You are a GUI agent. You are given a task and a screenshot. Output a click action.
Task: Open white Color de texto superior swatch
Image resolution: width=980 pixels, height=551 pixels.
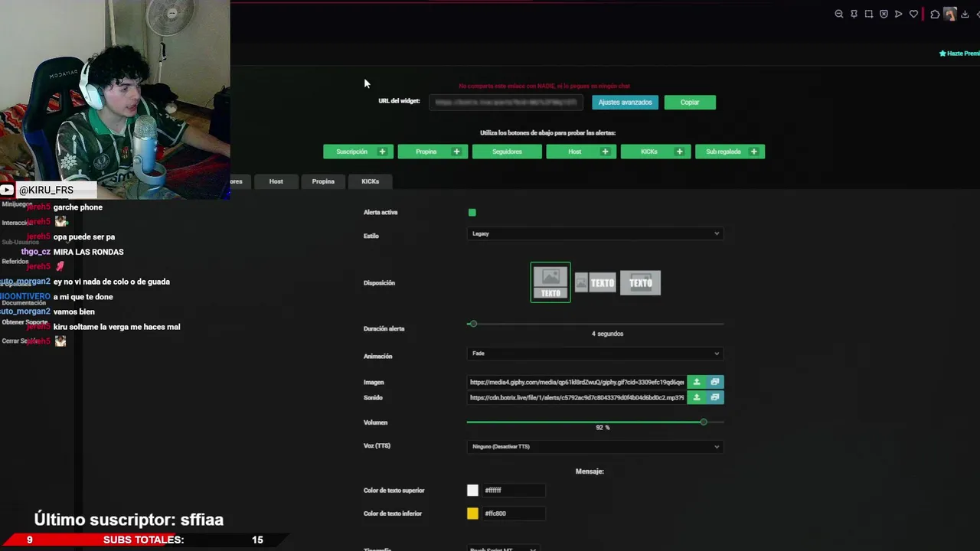click(x=472, y=491)
